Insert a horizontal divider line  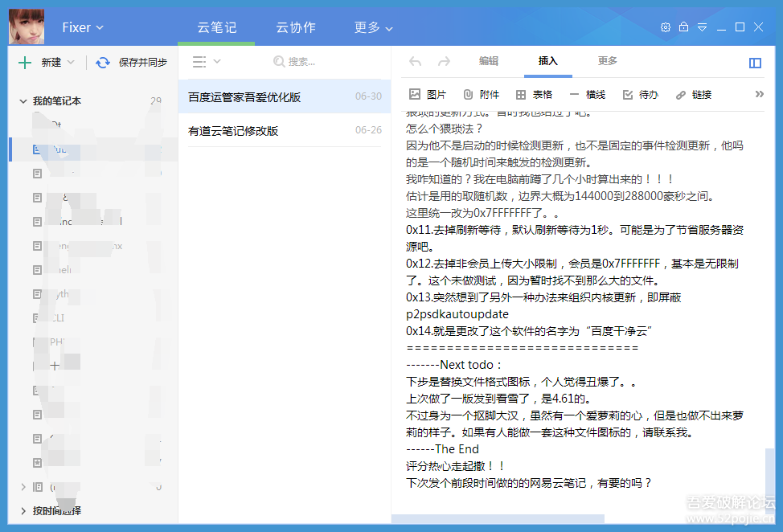coord(588,94)
